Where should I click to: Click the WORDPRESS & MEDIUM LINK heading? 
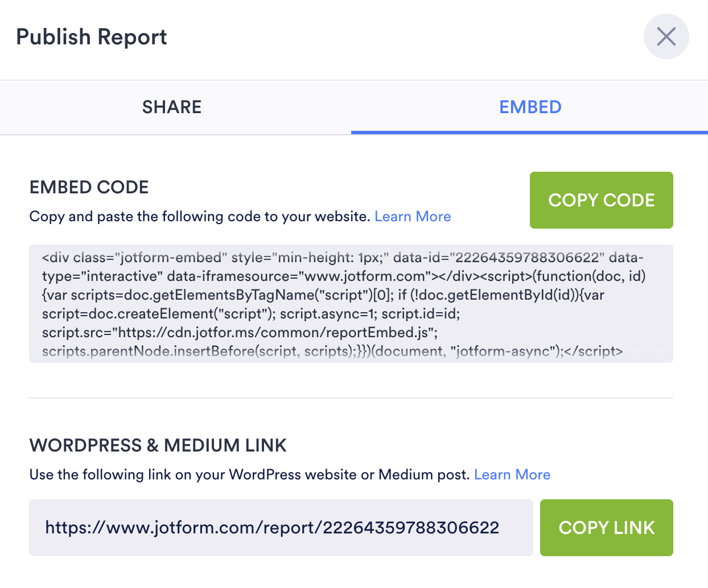click(158, 445)
